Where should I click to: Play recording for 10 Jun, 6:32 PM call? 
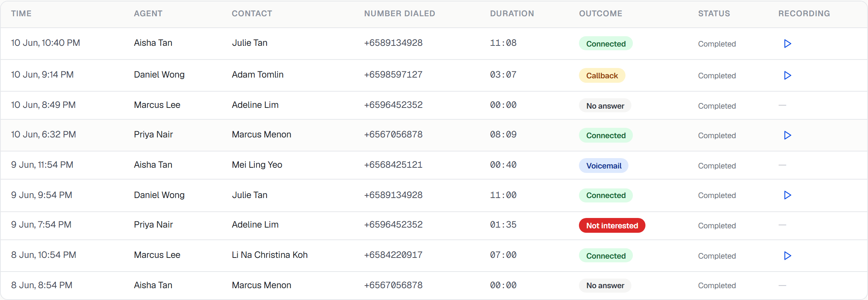(x=787, y=135)
